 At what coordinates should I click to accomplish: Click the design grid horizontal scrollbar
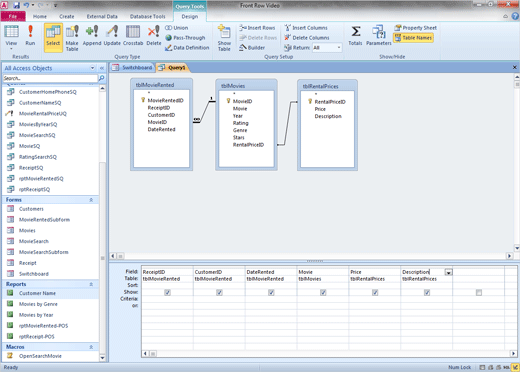pyautogui.click(x=329, y=353)
